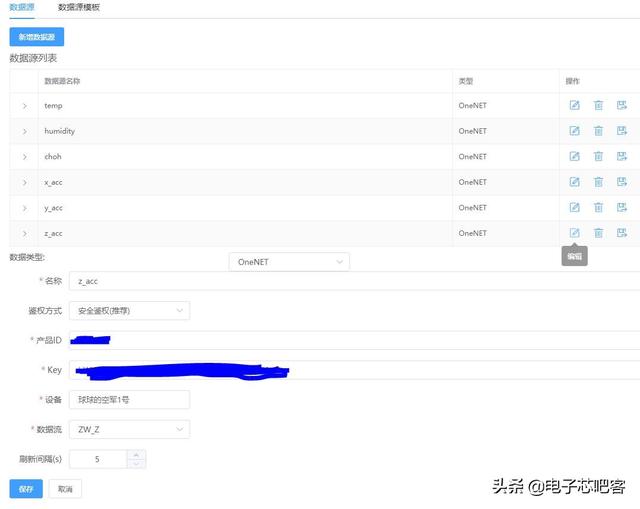Edit the humidity data source
The height and width of the screenshot is (509, 640).
(574, 131)
